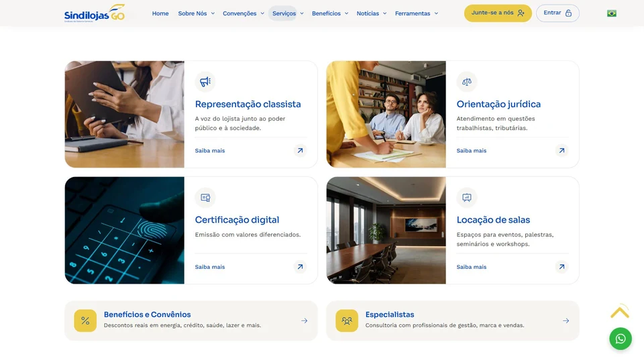Open the Benefícios e Convênios heading link
The image size is (644, 362).
(x=147, y=314)
